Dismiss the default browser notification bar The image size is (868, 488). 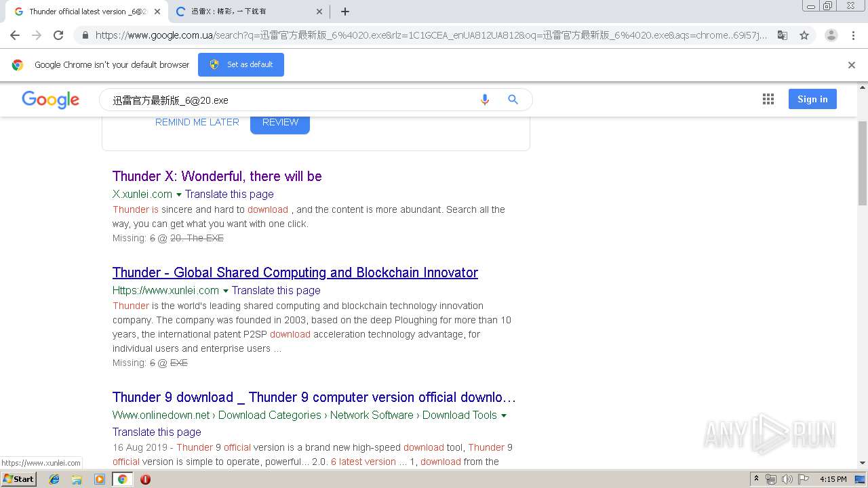852,65
